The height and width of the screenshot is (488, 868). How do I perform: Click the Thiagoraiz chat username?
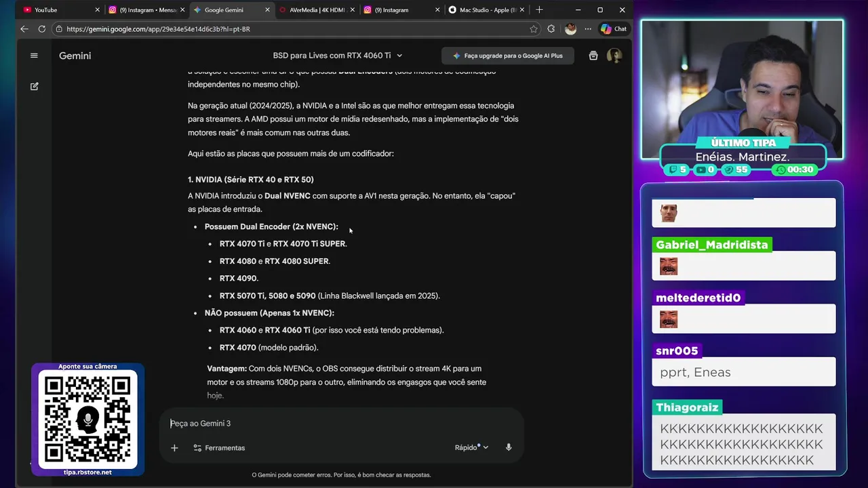[687, 407]
